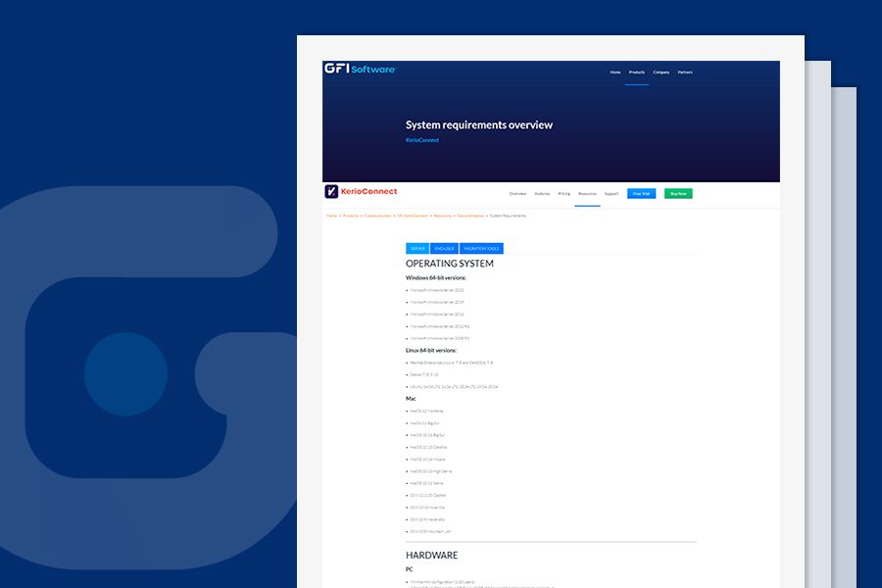Viewport: 882px width, 588px height.
Task: Select the Server requirements tab
Action: pos(417,248)
